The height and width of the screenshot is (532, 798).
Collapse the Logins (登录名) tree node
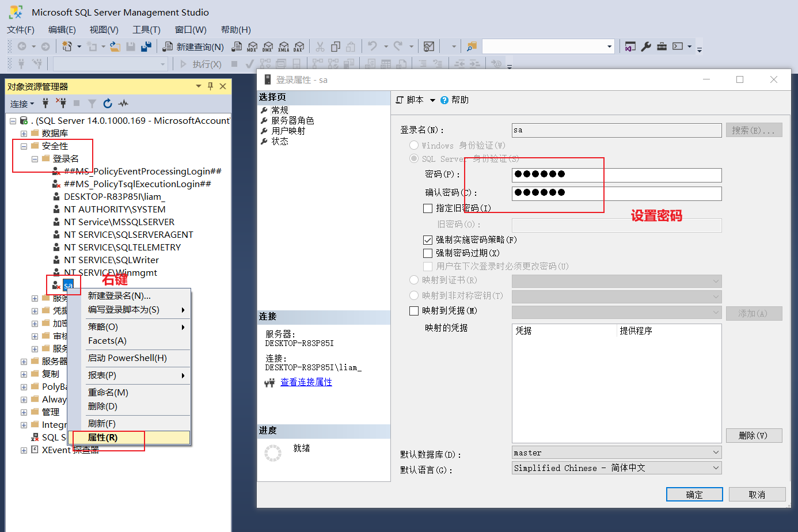pos(35,159)
